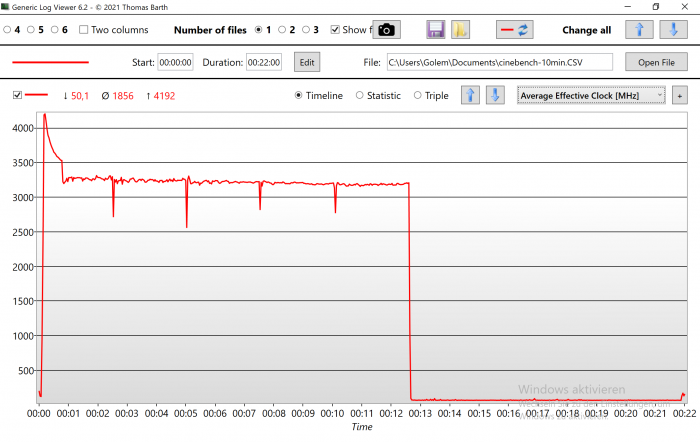Select the Statistic radio button
This screenshot has height=442, width=700.
coord(360,96)
